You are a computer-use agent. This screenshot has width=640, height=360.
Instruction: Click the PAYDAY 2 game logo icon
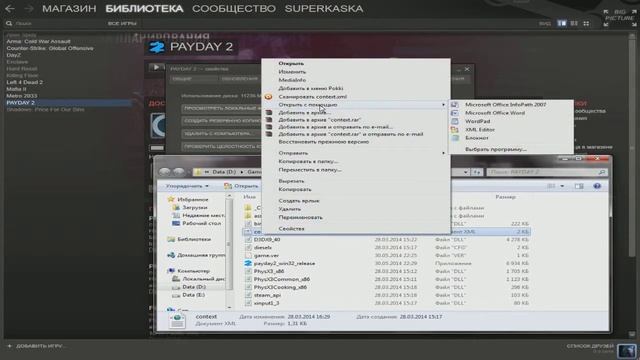[x=157, y=47]
